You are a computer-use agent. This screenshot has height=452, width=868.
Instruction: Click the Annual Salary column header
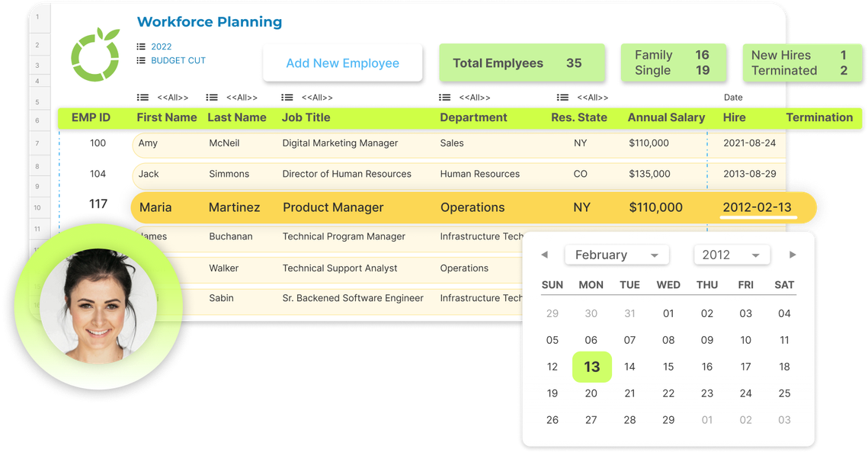pos(667,117)
